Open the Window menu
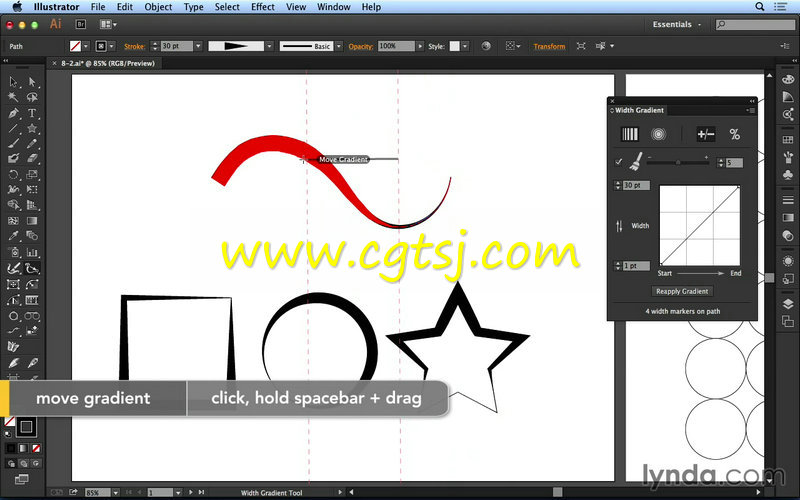Image resolution: width=800 pixels, height=500 pixels. 334,7
